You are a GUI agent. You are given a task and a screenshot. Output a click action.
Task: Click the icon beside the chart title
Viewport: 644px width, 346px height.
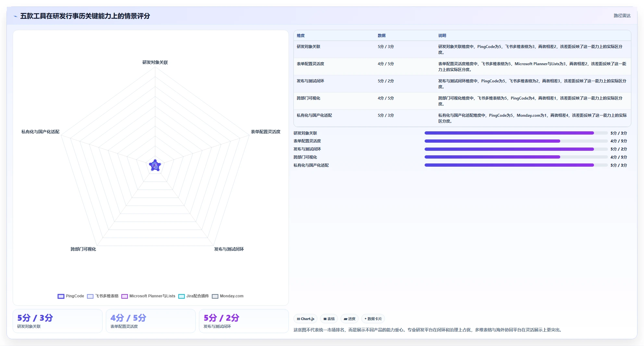pos(16,16)
